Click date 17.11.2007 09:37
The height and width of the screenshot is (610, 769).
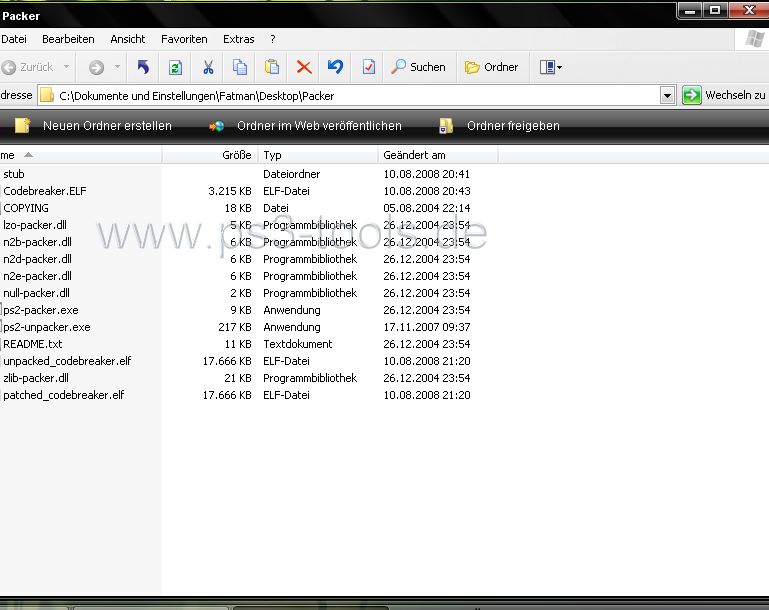tap(427, 327)
